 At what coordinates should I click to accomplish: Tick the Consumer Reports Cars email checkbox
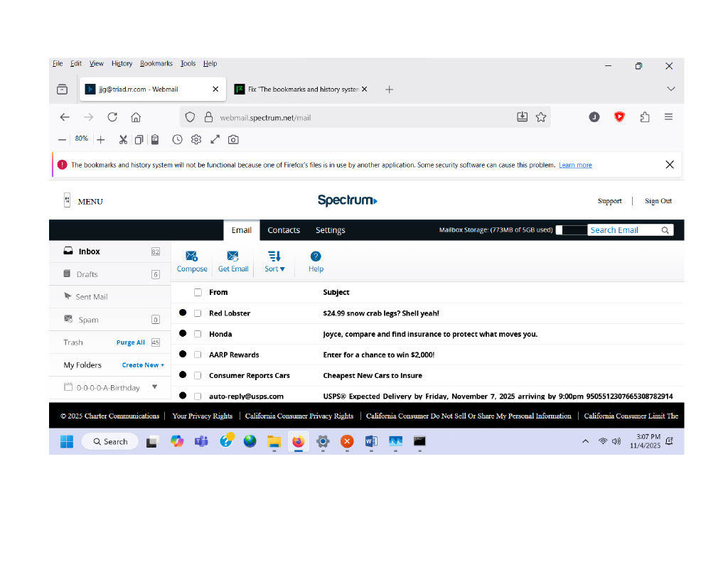(x=198, y=375)
